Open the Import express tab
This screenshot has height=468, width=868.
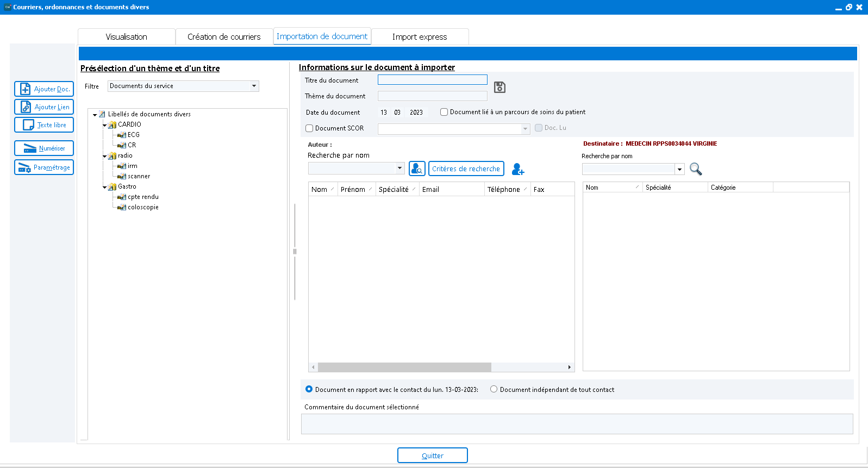pos(419,37)
